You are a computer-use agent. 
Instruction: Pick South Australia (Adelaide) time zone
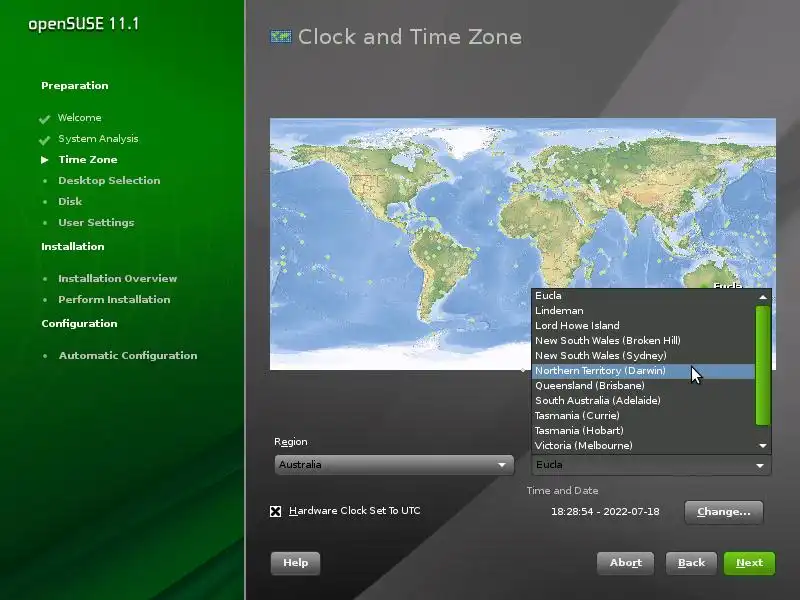tap(643, 401)
